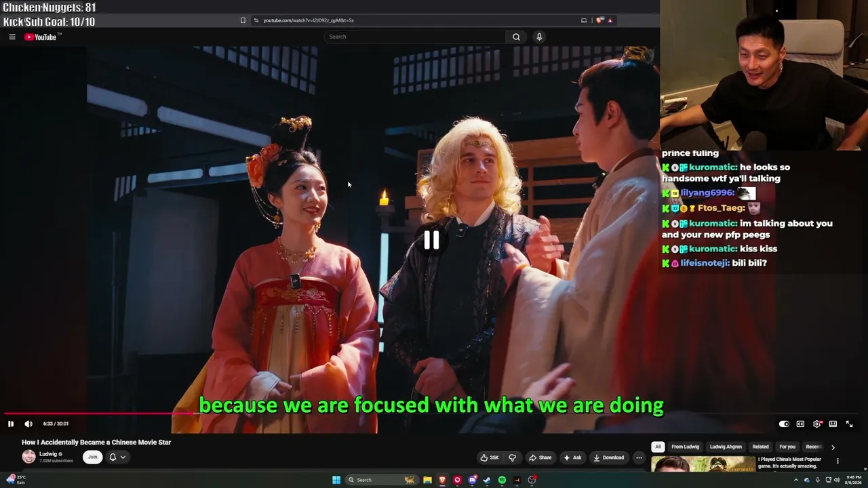Open Spotify from the taskbar
868x488 pixels.
click(502, 480)
